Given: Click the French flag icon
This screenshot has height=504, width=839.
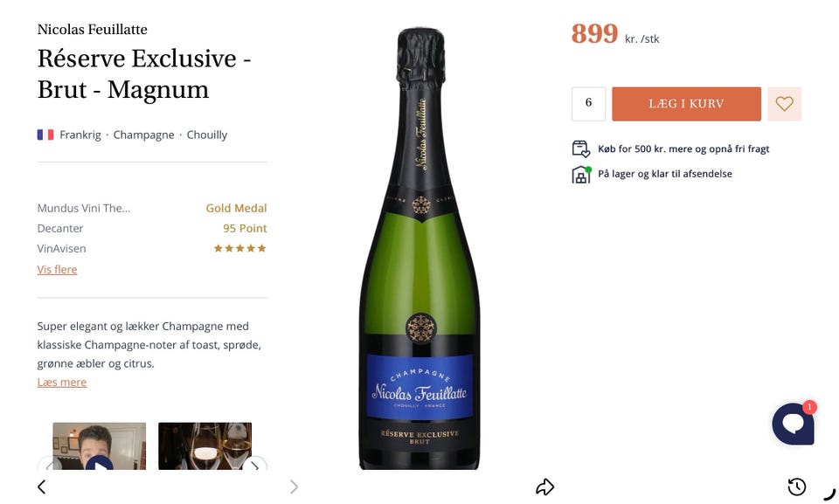Looking at the screenshot, I should (x=45, y=135).
